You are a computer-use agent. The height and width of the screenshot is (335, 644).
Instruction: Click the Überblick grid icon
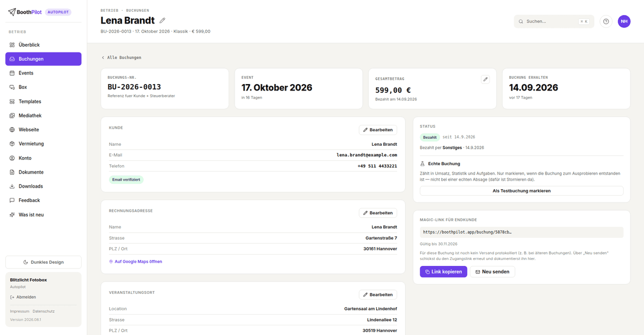[x=13, y=45]
